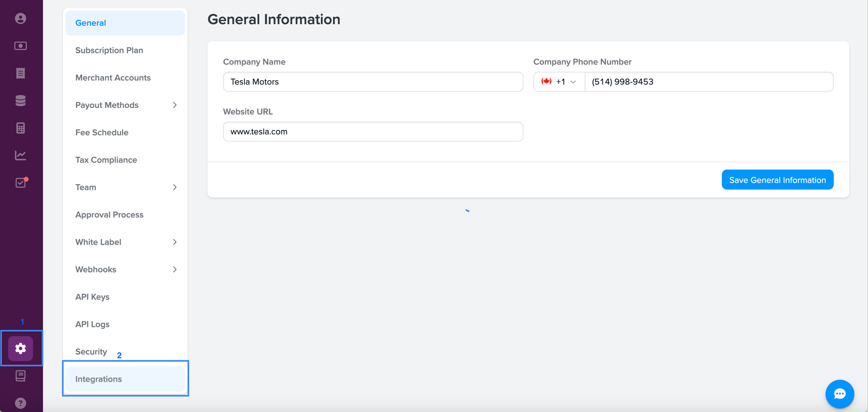Select the stacked coins icon in sidebar
This screenshot has height=412, width=868.
click(20, 101)
